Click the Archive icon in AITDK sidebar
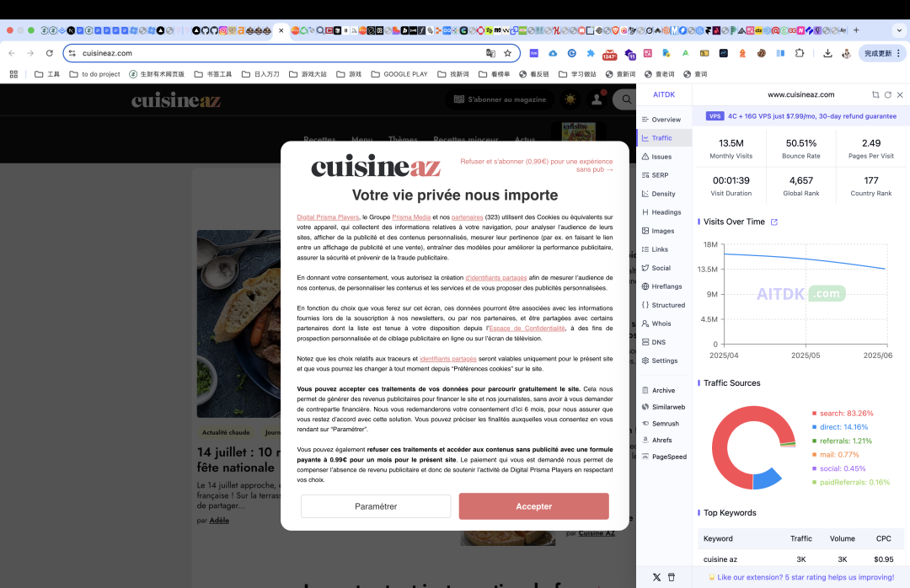Image resolution: width=910 pixels, height=588 pixels. click(645, 391)
